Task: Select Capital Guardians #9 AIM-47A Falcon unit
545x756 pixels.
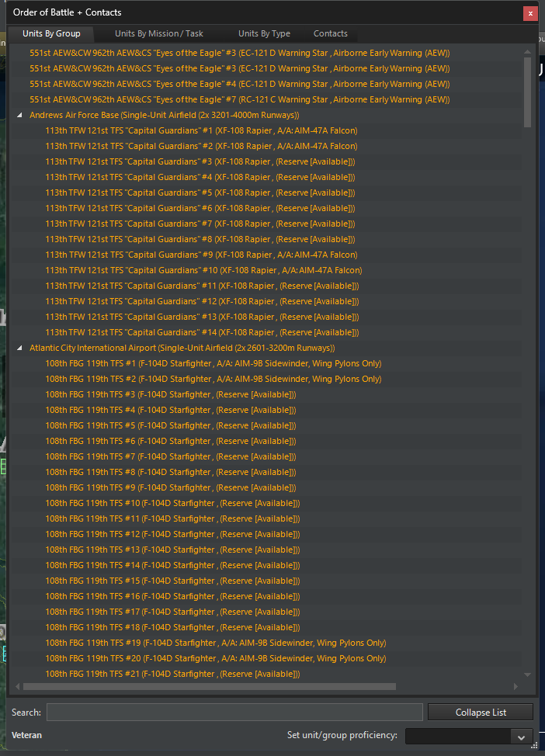Action: tap(201, 255)
